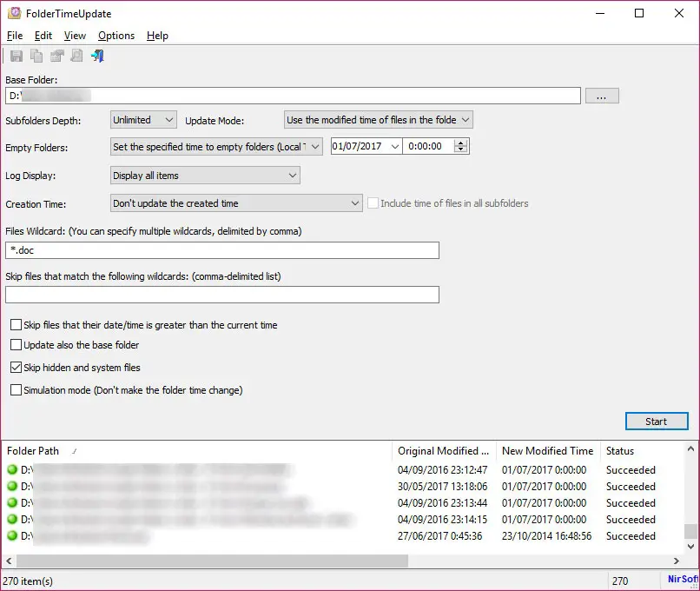Open the File menu

[15, 36]
